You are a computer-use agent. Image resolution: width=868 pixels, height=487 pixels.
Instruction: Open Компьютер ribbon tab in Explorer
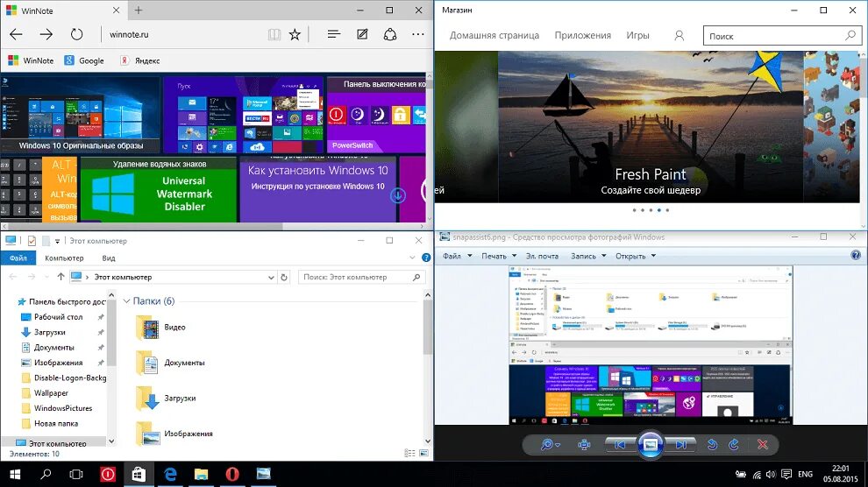click(x=64, y=258)
